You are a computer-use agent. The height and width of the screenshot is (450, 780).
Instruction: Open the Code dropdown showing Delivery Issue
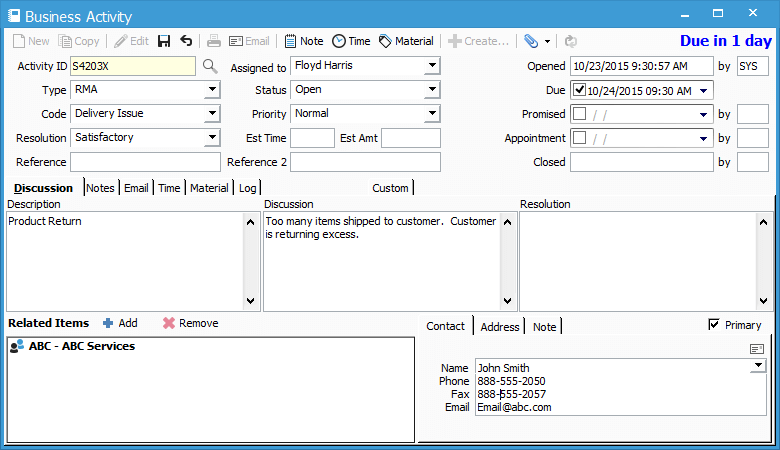pyautogui.click(x=212, y=113)
